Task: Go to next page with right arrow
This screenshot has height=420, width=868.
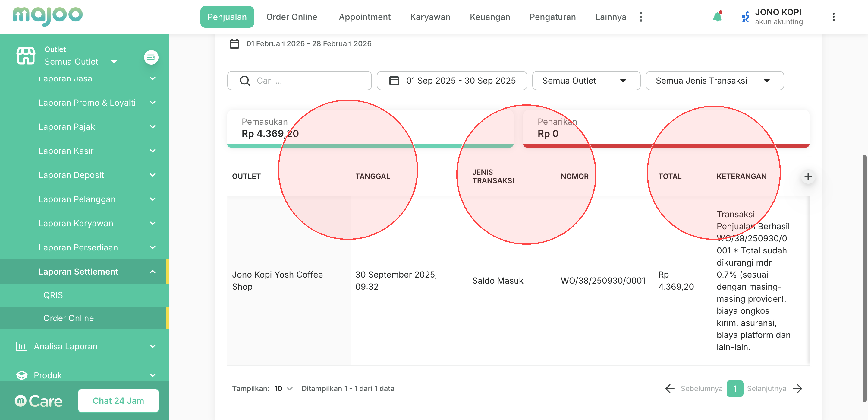Action: [x=797, y=389]
